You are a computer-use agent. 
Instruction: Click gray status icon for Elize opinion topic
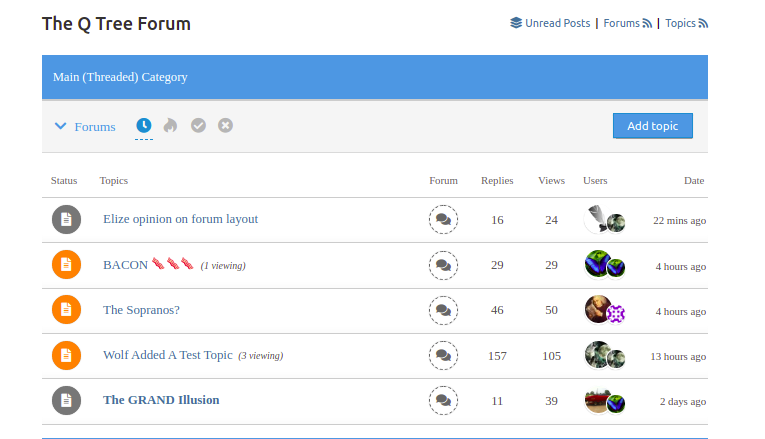(66, 220)
